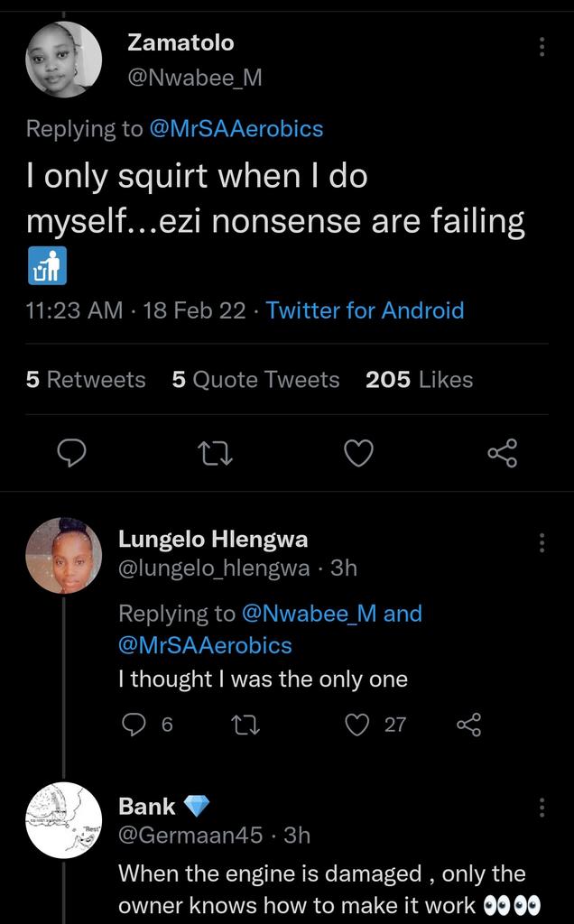The width and height of the screenshot is (574, 924).
Task: Share Zamatolo's main tweet
Action: click(x=502, y=454)
